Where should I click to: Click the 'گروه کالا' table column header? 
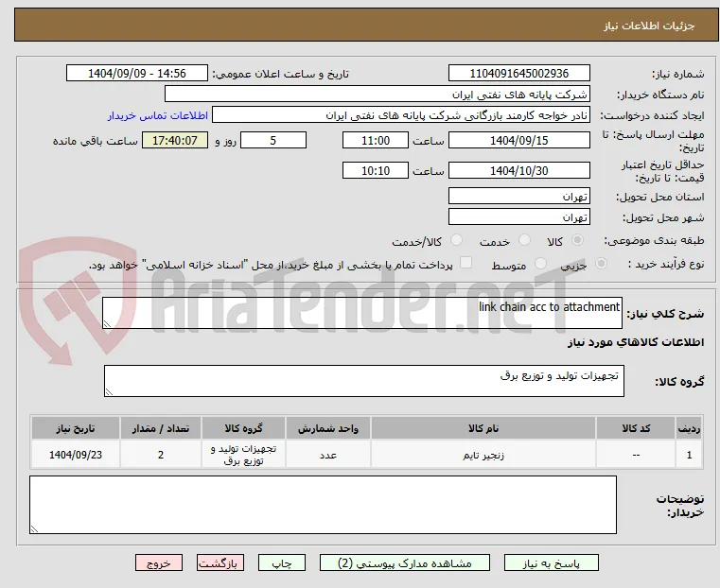click(x=243, y=428)
